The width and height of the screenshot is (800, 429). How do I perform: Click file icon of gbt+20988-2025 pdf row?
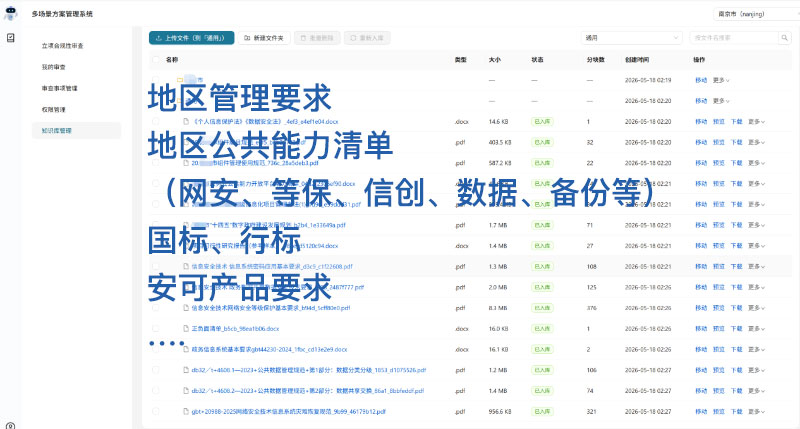[x=186, y=411]
